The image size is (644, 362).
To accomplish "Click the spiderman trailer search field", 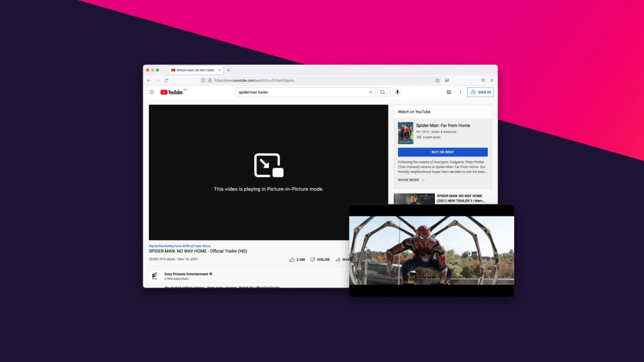I will pos(302,92).
